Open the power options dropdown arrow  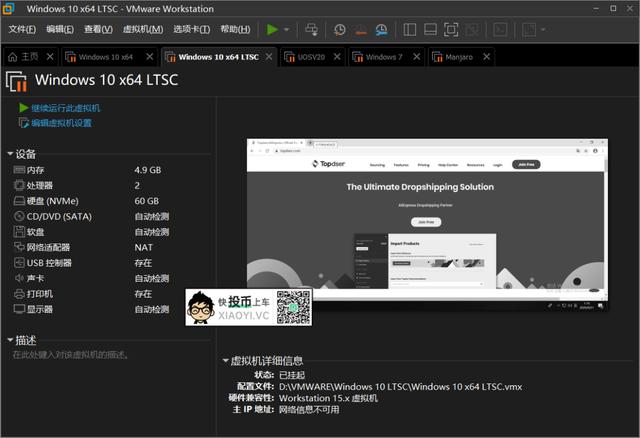coord(287,29)
